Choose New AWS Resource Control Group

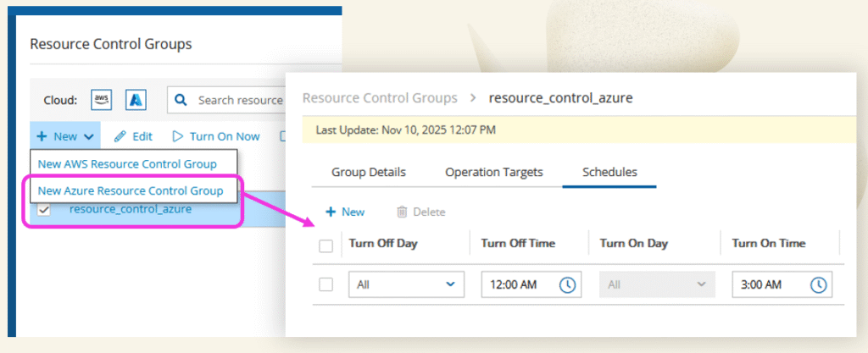127,163
